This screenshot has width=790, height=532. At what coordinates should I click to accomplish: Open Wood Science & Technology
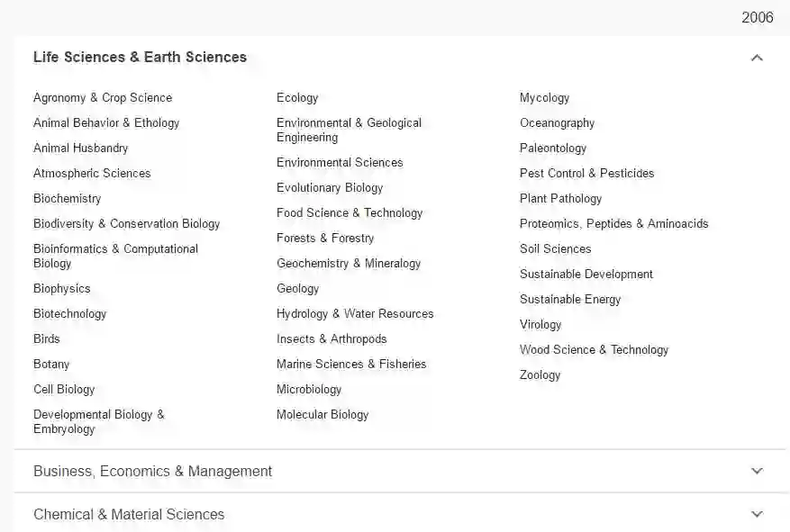coord(594,349)
